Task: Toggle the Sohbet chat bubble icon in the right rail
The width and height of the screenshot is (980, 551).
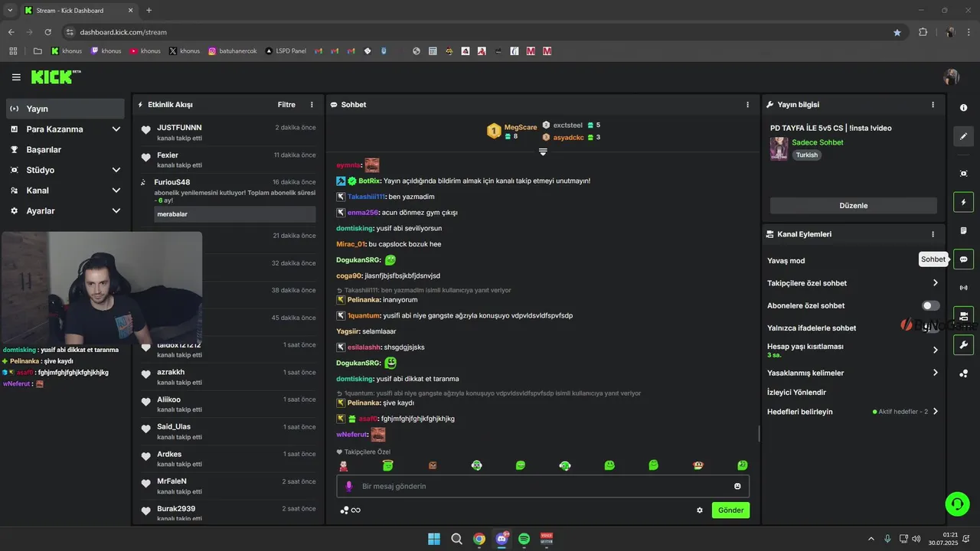Action: coord(963,259)
